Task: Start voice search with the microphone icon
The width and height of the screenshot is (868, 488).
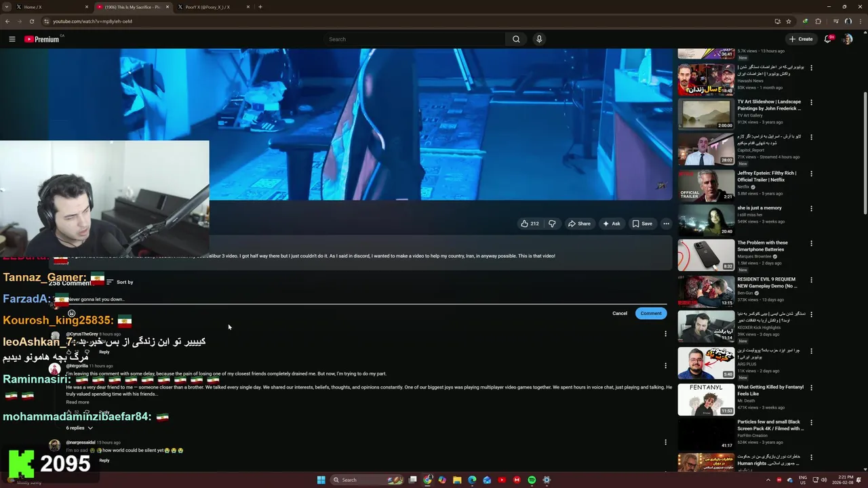Action: pyautogui.click(x=539, y=39)
